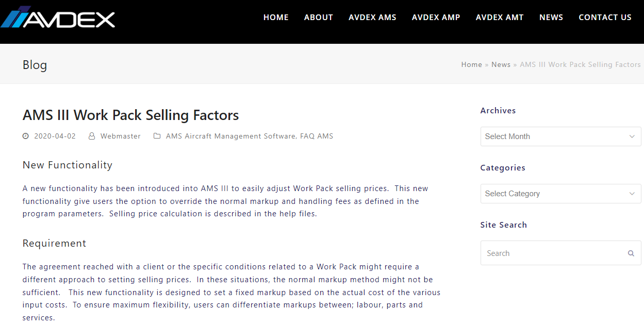Click the search magnifier icon
644x326 pixels.
pyautogui.click(x=631, y=253)
